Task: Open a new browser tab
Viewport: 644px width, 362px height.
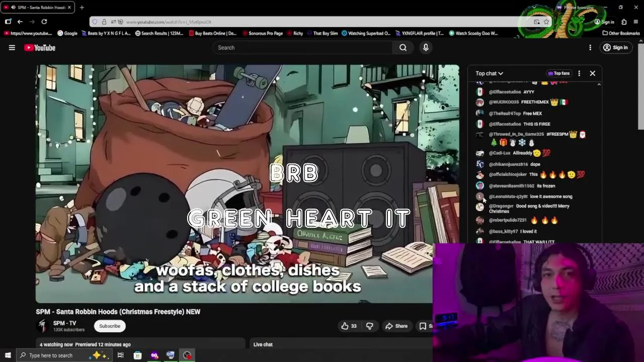Action: coord(82,8)
